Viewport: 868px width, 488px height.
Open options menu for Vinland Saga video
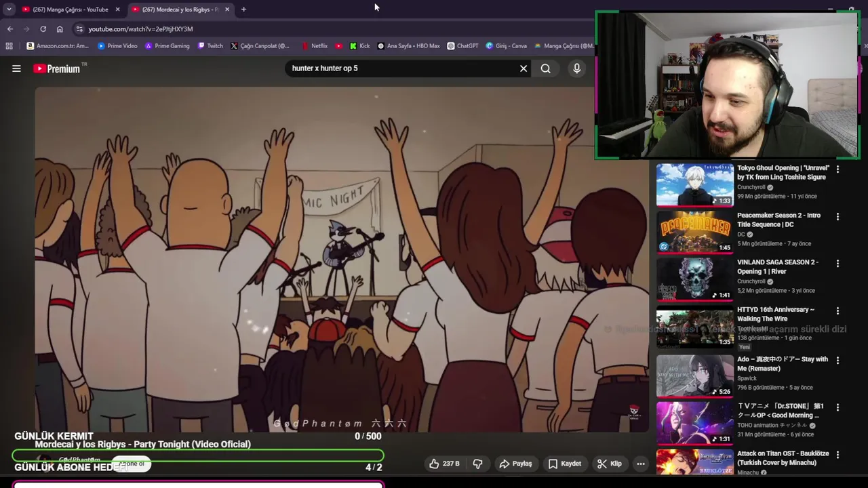point(837,264)
